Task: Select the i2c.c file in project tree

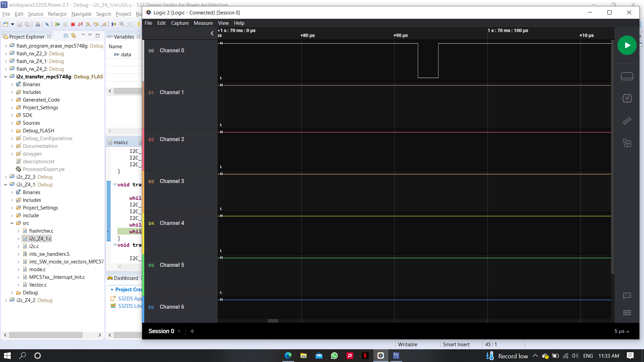Action: 34,246
